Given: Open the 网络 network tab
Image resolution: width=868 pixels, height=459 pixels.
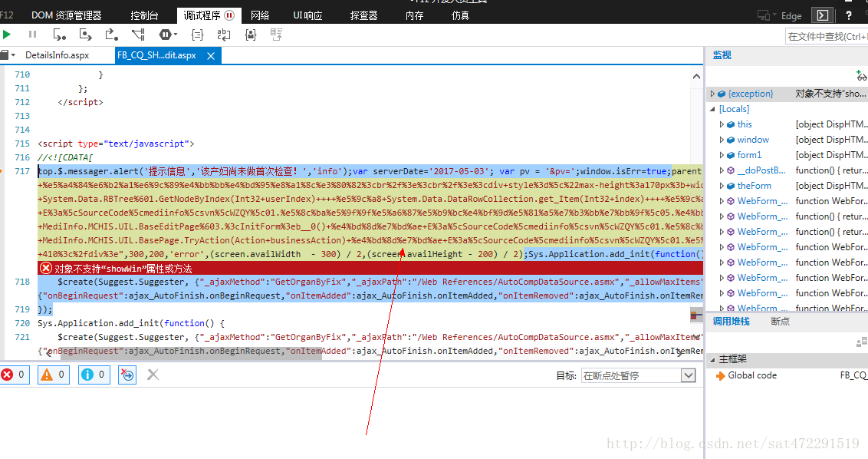Looking at the screenshot, I should [260, 15].
